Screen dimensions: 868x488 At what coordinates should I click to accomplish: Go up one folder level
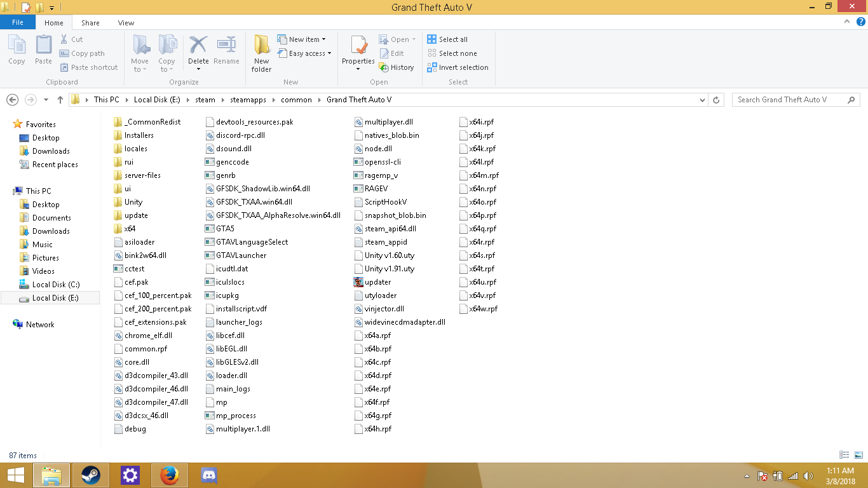60,100
